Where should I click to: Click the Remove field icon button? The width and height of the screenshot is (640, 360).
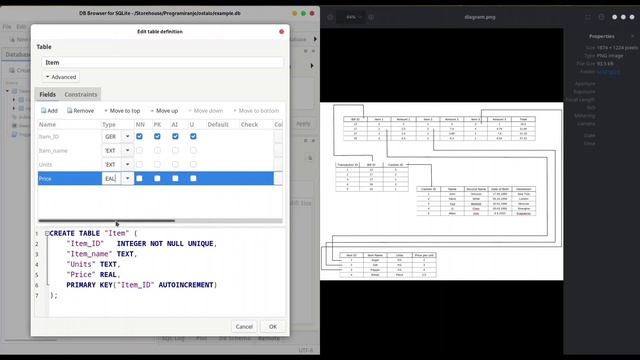pos(80,111)
